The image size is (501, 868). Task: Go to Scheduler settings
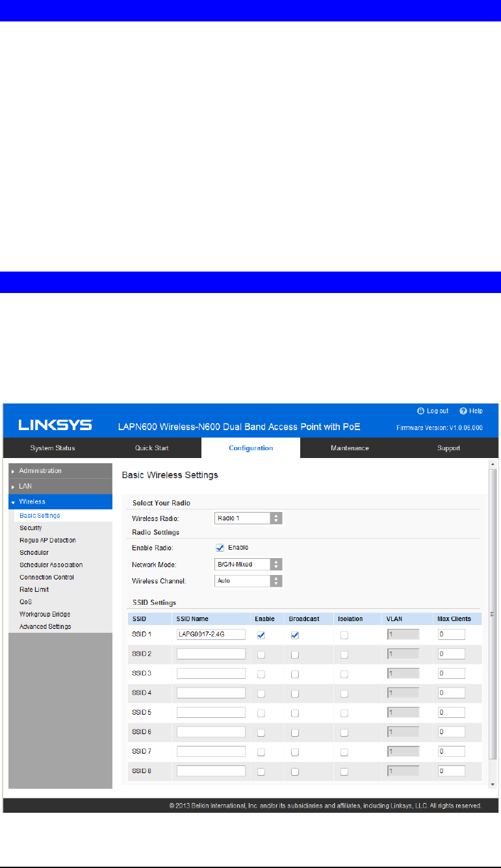pos(34,552)
